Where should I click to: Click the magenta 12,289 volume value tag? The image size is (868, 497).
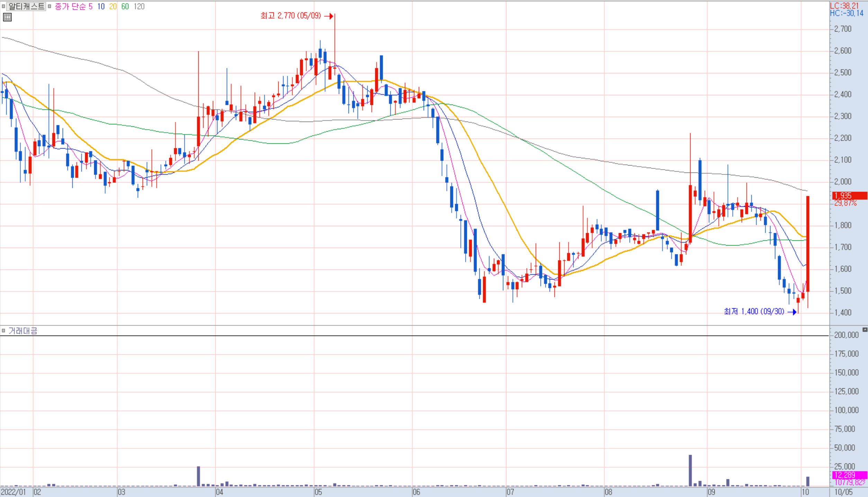coord(849,474)
